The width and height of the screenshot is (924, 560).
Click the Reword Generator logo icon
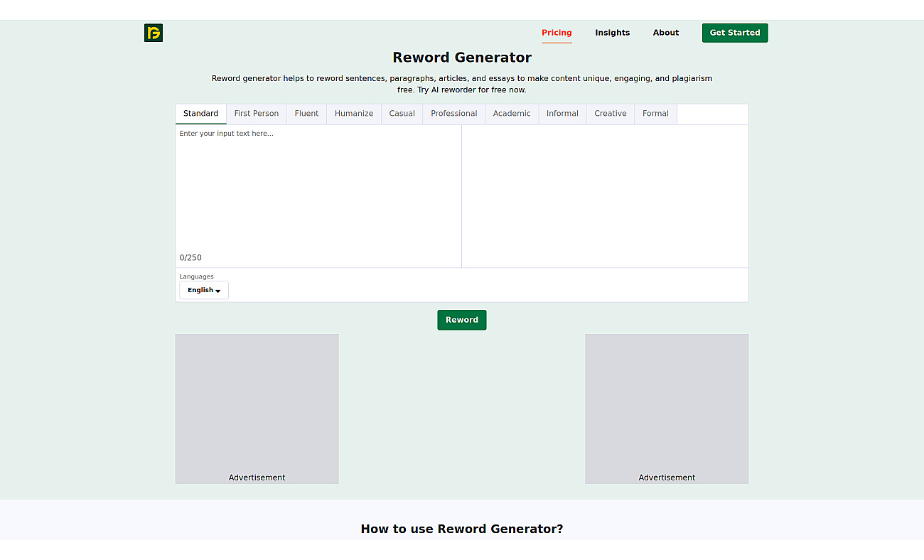click(x=154, y=33)
